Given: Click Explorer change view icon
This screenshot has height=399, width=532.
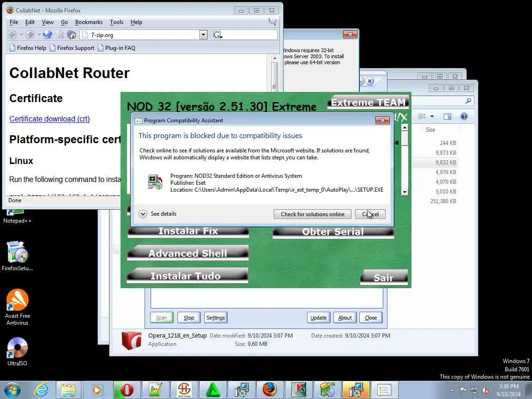Looking at the screenshot, I should coord(422,116).
